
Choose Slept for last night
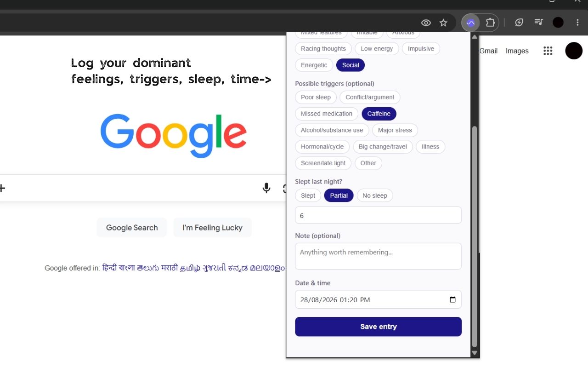308,196
